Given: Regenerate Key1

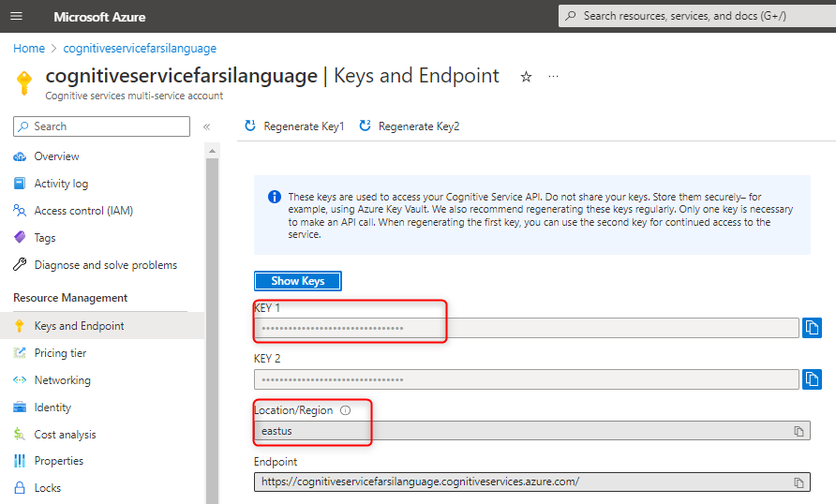Looking at the screenshot, I should click(294, 126).
